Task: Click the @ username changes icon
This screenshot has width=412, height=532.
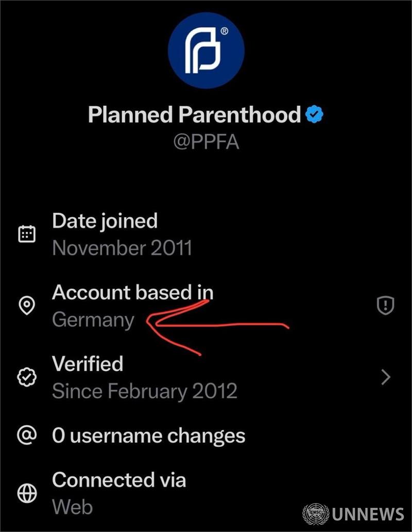Action: [26, 436]
